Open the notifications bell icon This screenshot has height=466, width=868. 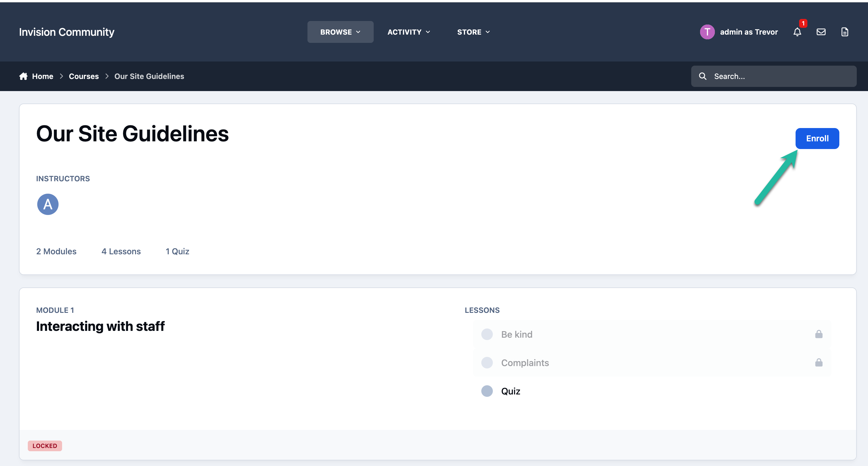click(x=797, y=32)
